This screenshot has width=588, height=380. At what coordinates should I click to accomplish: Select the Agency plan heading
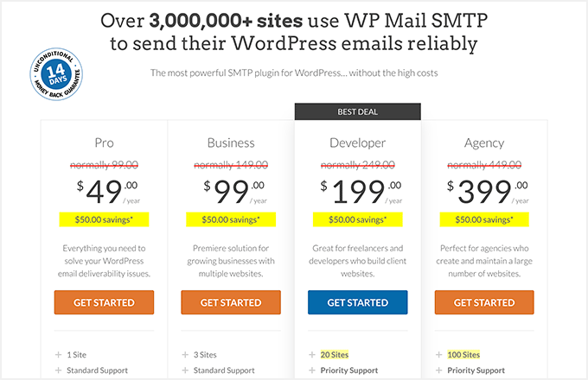(484, 142)
